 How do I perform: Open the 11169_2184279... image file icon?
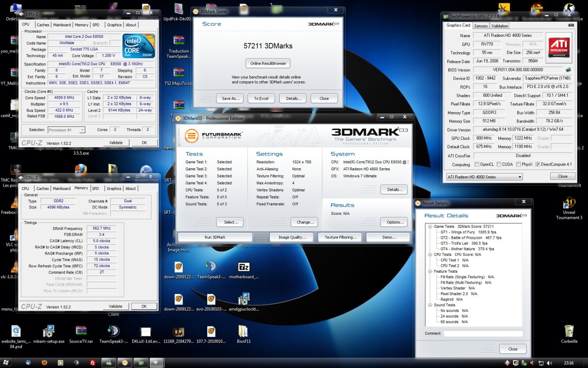[x=179, y=334]
